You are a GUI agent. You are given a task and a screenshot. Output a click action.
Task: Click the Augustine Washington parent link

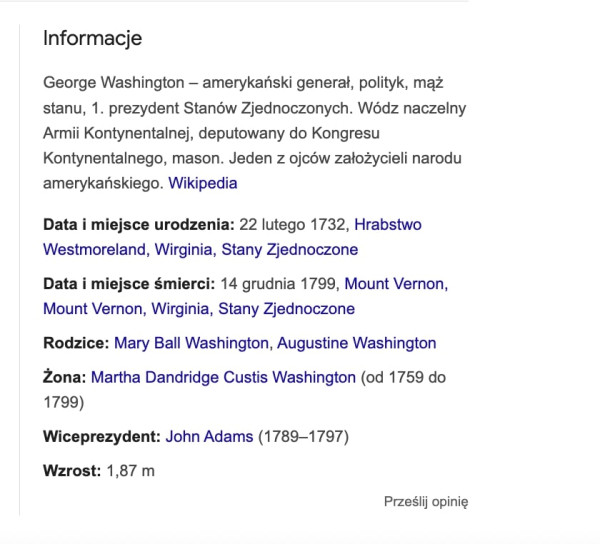[356, 343]
